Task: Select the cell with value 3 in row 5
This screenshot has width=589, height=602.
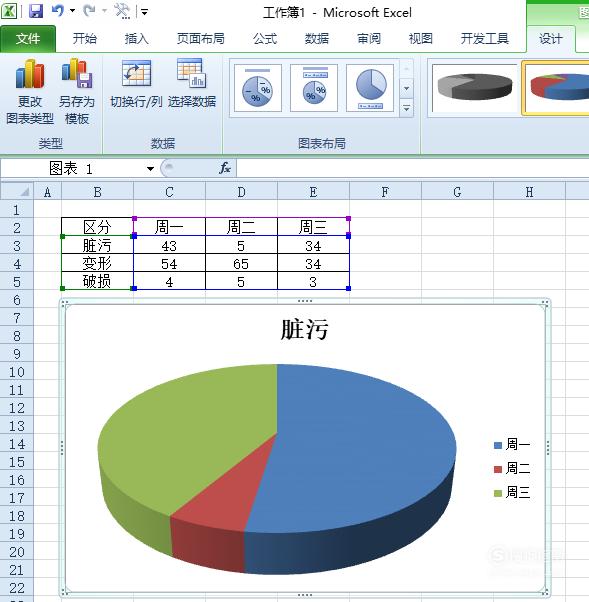Action: 313,281
